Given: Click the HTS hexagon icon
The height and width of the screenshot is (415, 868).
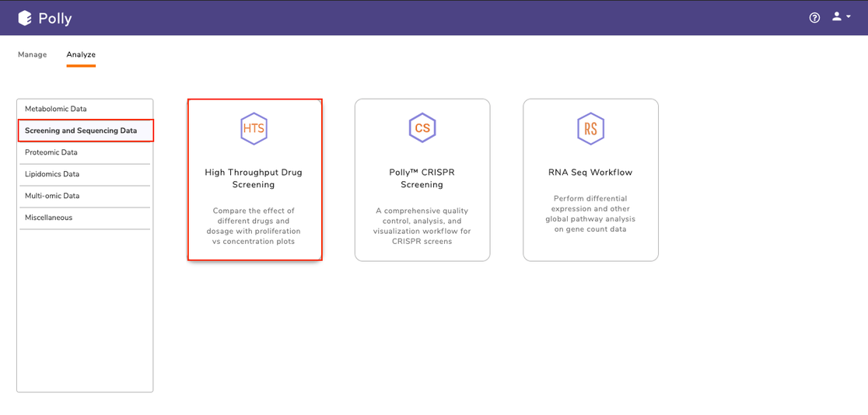Looking at the screenshot, I should pyautogui.click(x=254, y=129).
